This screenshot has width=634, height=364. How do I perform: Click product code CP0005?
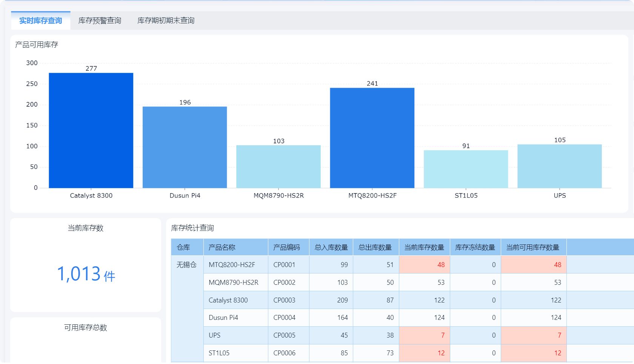[x=284, y=335]
